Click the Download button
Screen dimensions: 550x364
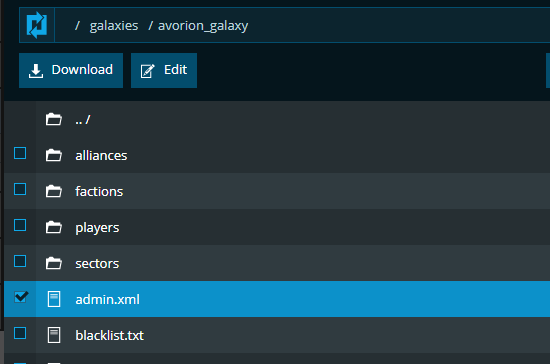(71, 70)
